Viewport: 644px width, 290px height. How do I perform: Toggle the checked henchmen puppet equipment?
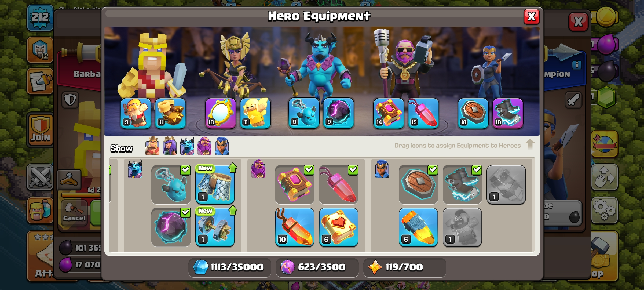[171, 185]
